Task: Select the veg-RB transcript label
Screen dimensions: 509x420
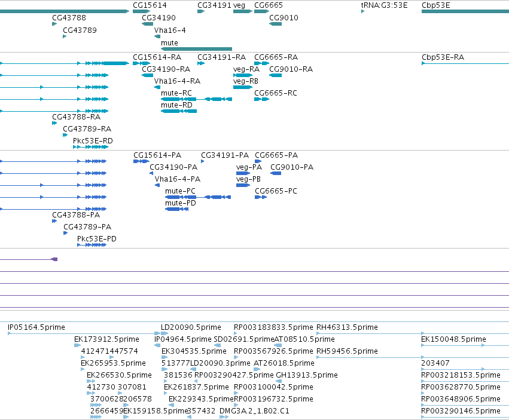Action: 246,81
